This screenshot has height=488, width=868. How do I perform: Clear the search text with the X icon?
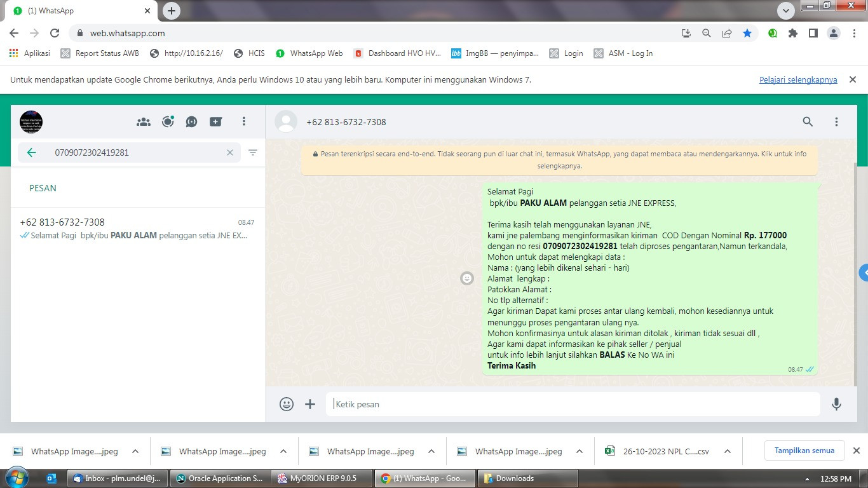[x=230, y=152]
